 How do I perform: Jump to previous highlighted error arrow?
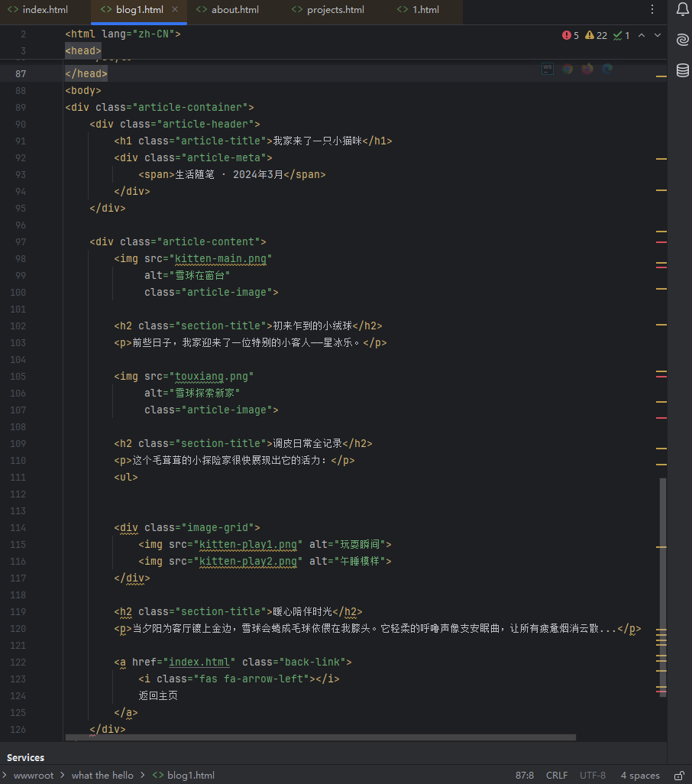(642, 35)
